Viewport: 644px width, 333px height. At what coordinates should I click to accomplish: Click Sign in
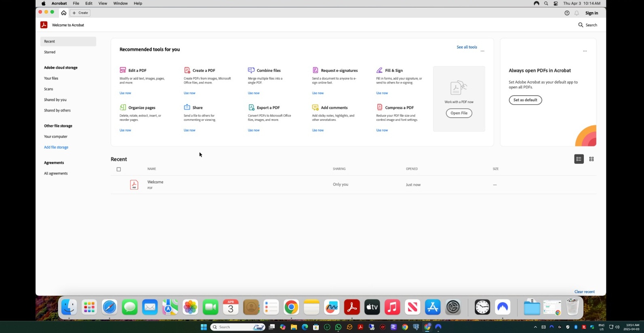tap(591, 13)
